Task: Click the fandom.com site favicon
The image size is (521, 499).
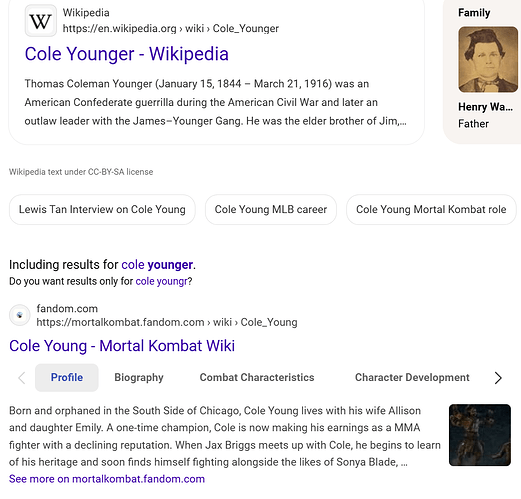Action: coord(20,315)
